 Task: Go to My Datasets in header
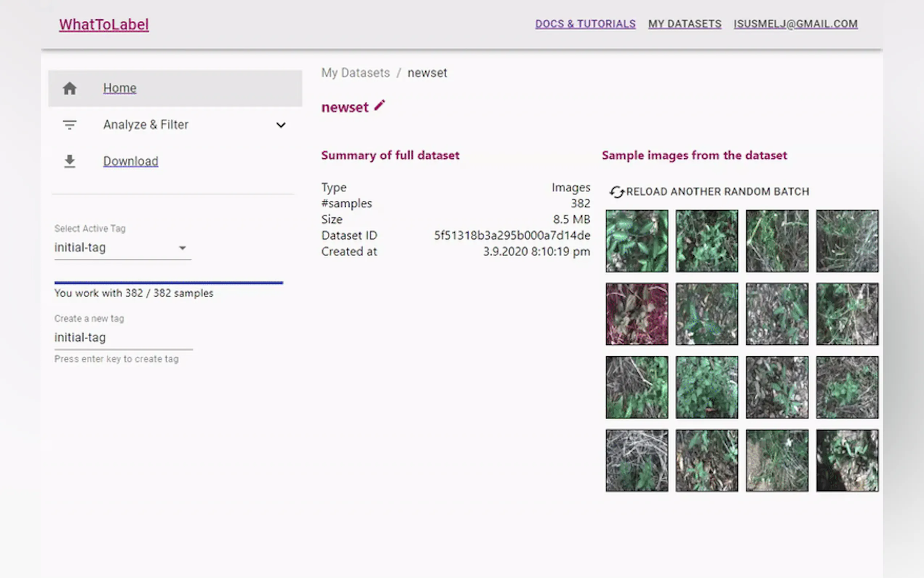pos(685,24)
